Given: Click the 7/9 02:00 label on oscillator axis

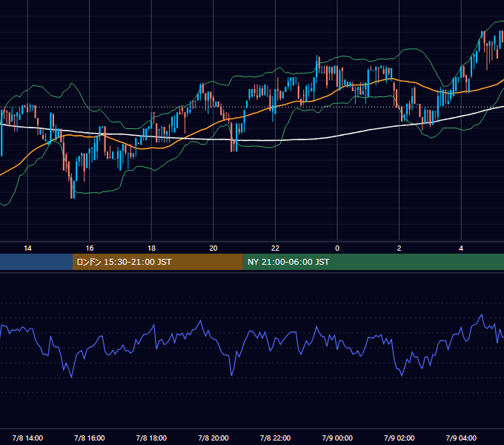Looking at the screenshot, I should pyautogui.click(x=399, y=438).
